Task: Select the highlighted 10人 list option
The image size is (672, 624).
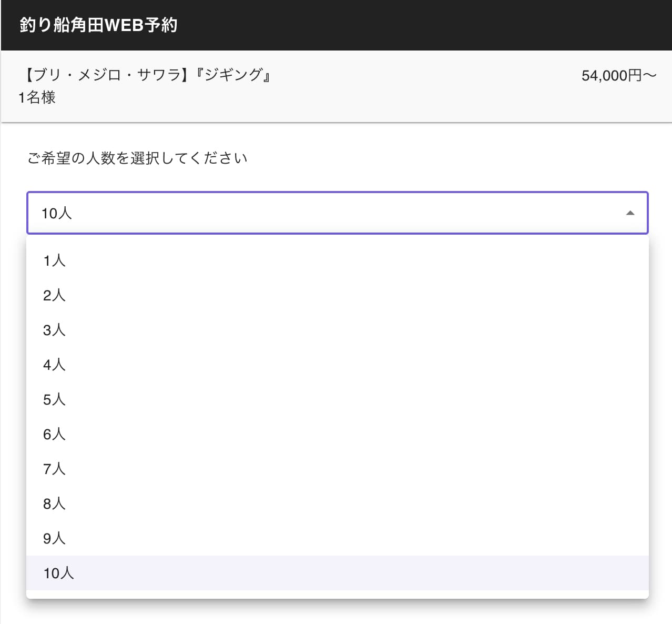Action: coord(59,573)
